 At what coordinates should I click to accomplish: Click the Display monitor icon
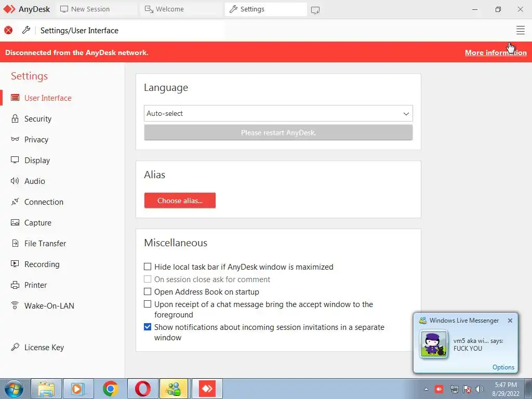point(15,160)
